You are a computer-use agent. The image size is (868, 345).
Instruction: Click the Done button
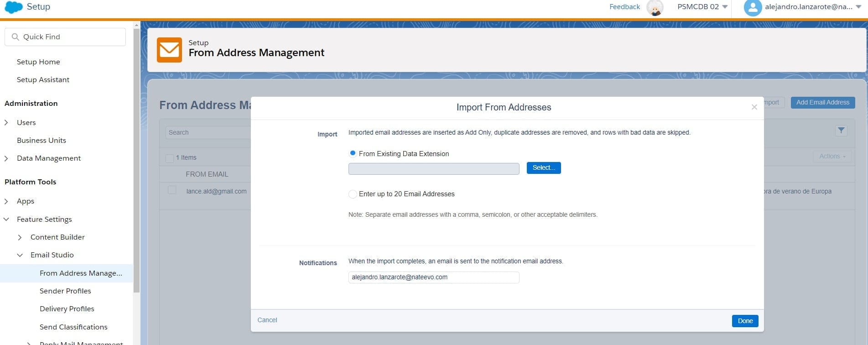745,321
